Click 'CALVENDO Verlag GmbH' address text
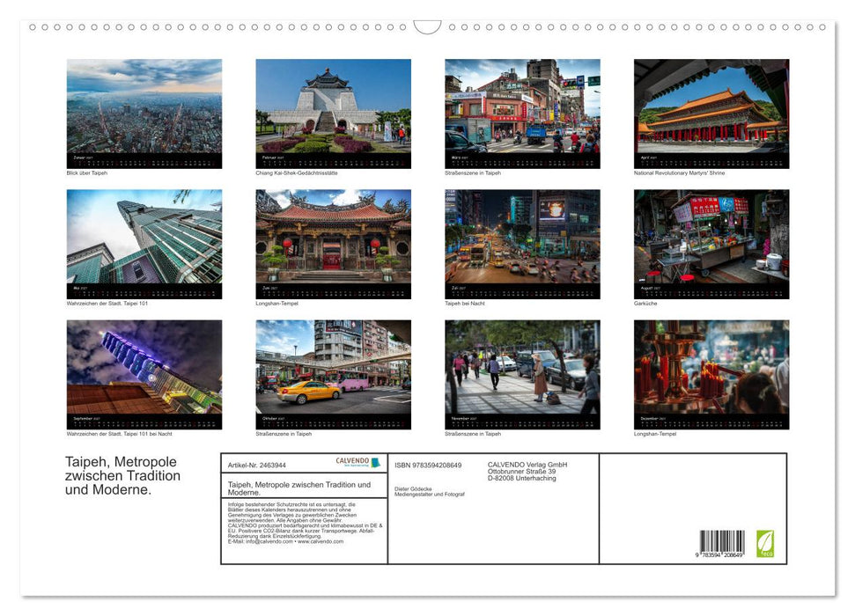Image resolution: width=855 pixels, height=616 pixels. coord(527,465)
